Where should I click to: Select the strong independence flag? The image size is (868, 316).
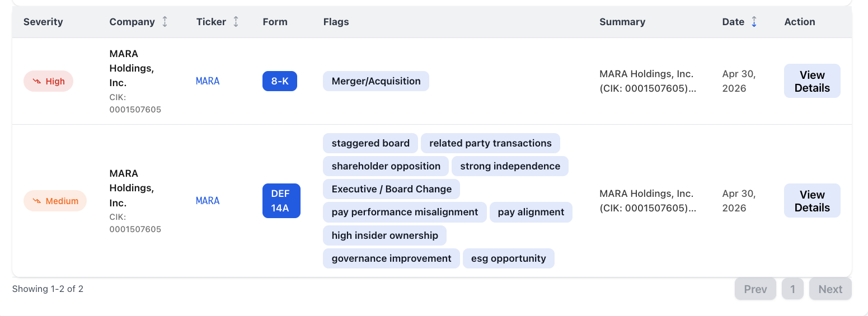(x=510, y=166)
